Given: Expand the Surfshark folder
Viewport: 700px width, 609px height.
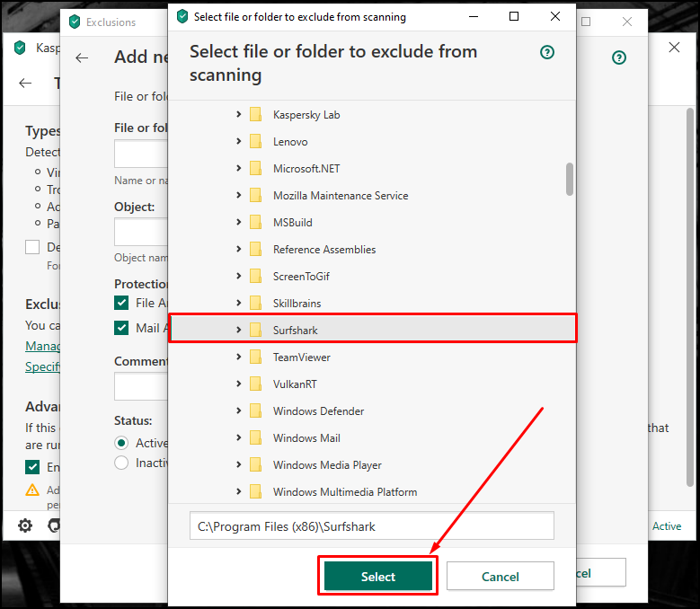Looking at the screenshot, I should pos(239,330).
